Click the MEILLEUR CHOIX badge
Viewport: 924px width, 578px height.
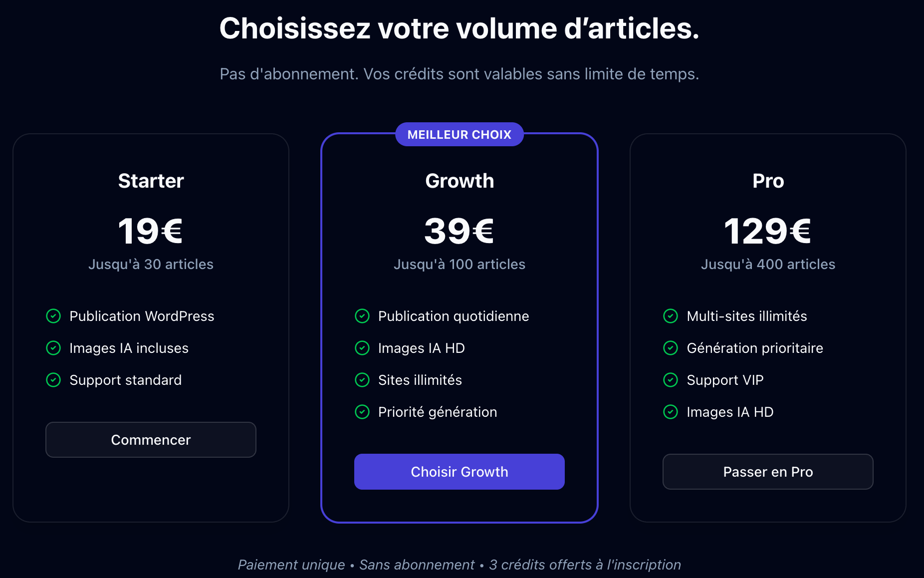(459, 134)
